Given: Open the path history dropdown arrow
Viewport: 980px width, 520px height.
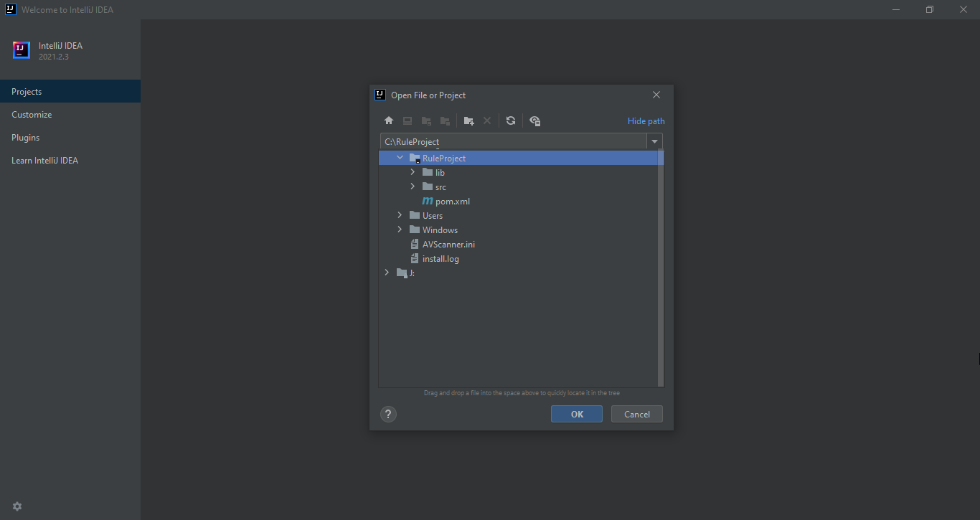Looking at the screenshot, I should tap(654, 142).
